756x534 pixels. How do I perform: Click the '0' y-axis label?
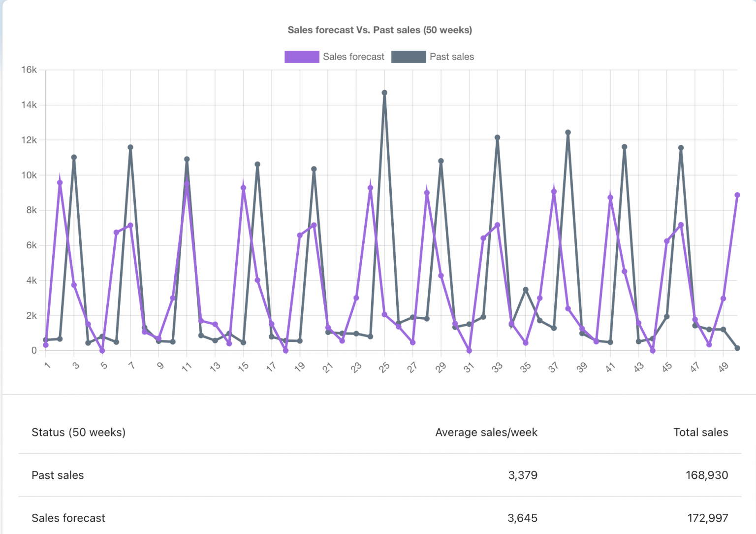(x=34, y=351)
